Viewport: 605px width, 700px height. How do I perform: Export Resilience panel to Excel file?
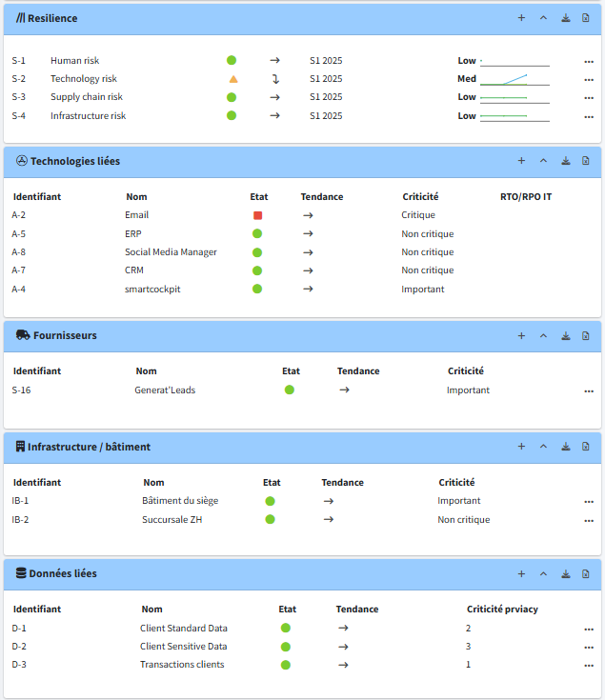point(586,18)
